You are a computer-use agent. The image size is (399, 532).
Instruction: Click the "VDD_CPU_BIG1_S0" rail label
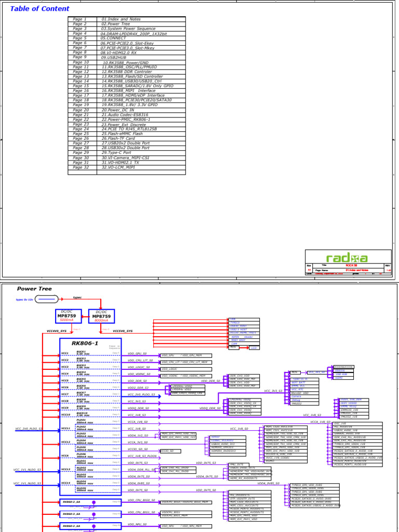coord(141,512)
